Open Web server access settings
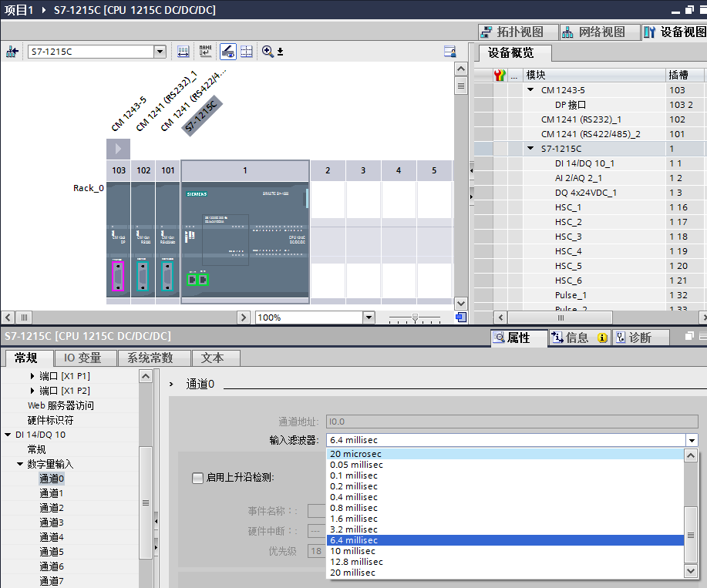This screenshot has width=707, height=588. pyautogui.click(x=61, y=405)
